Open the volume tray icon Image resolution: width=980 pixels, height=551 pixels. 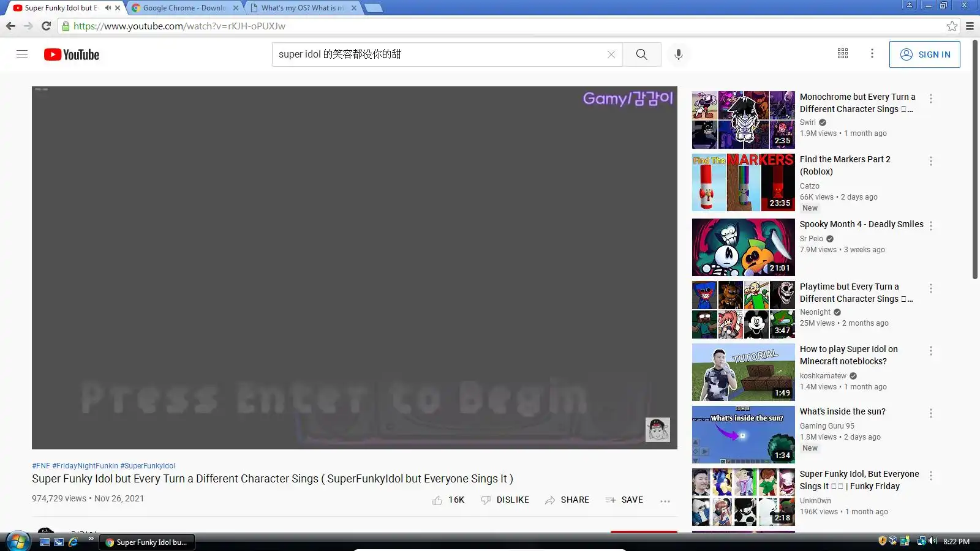[x=933, y=541]
